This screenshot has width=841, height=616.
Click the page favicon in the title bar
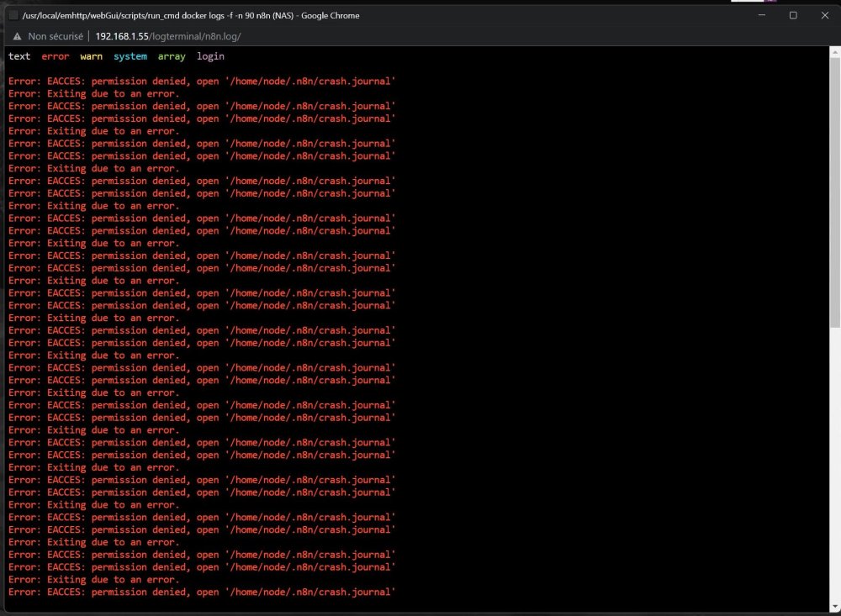[x=13, y=16]
